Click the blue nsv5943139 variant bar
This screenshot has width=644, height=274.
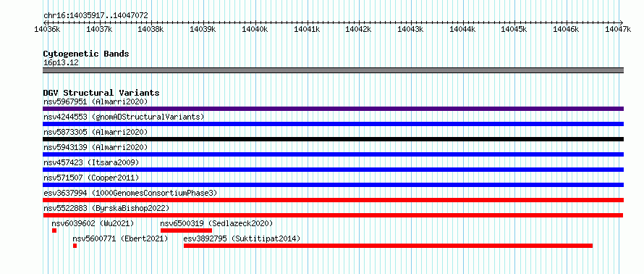(x=334, y=154)
